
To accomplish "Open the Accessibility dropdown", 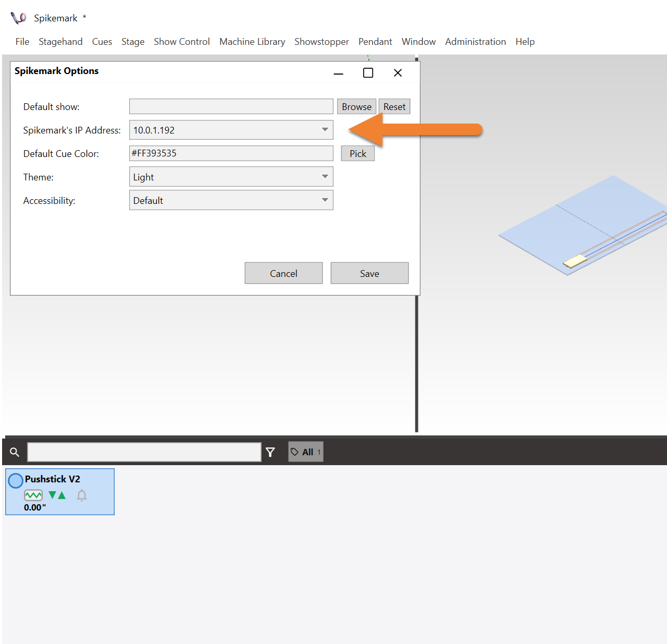I will click(x=325, y=200).
